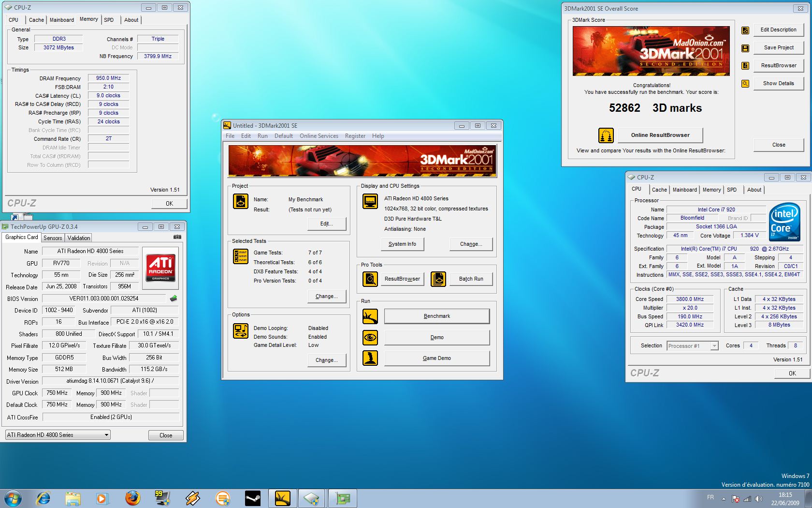The width and height of the screenshot is (812, 508).
Task: Open the Processor #1 selection dropdown in CPU-Z
Action: (692, 346)
